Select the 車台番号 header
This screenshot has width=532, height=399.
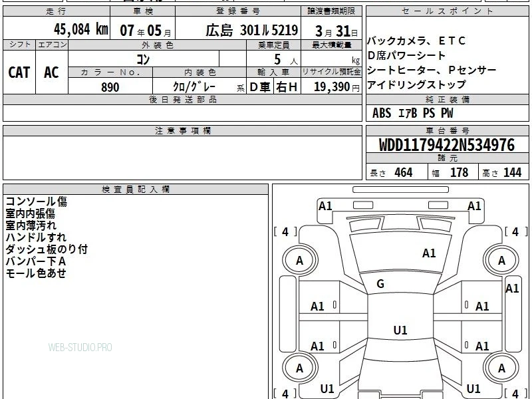448,130
